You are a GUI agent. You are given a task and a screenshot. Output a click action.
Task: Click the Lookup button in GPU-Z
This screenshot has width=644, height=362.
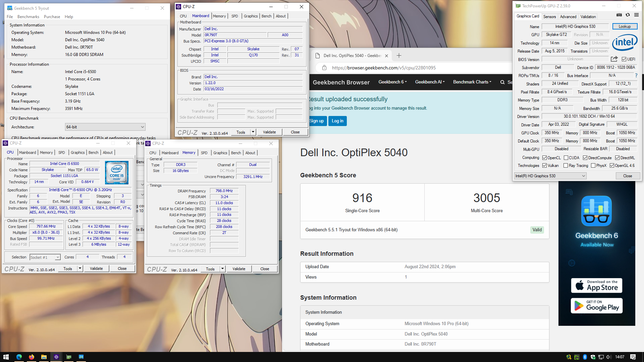coord(625,26)
